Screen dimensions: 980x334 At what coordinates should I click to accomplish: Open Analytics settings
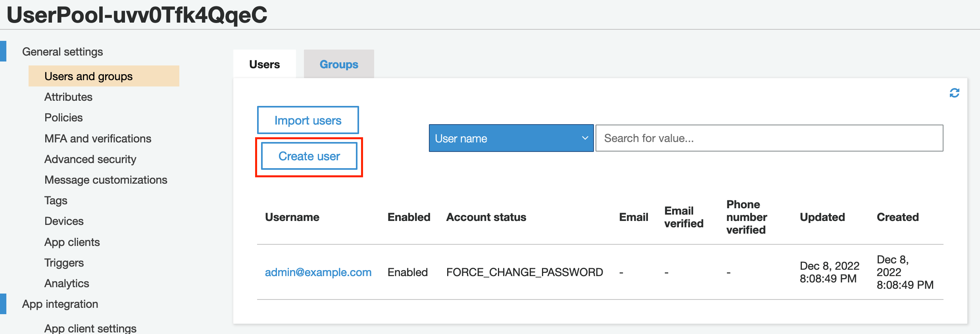67,283
